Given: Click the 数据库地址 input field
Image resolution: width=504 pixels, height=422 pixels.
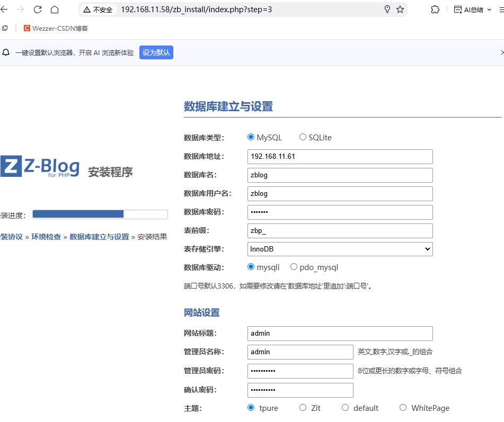Looking at the screenshot, I should coord(340,157).
